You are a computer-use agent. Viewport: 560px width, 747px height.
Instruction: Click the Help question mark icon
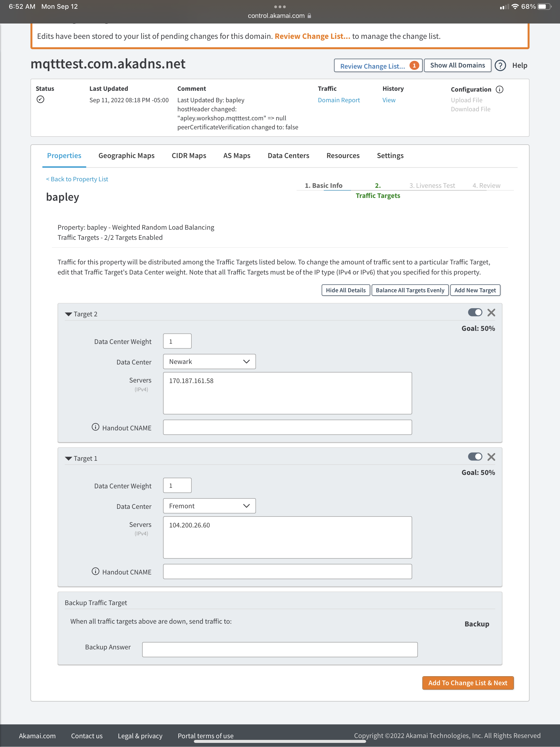pyautogui.click(x=500, y=66)
